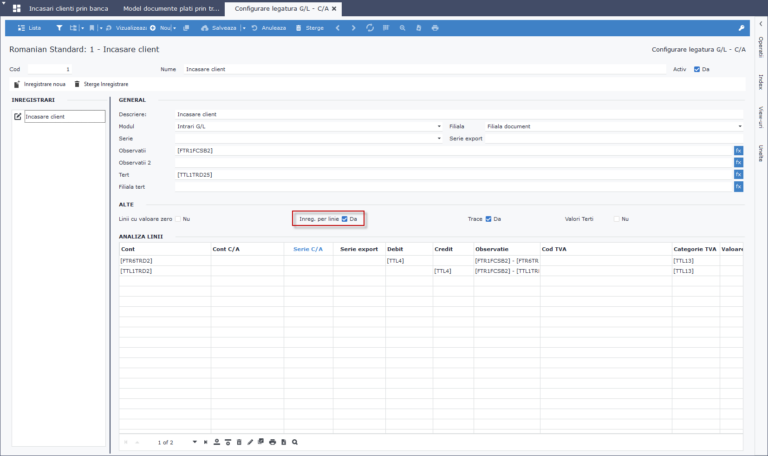
Task: Expand the Nou dropdown arrow
Action: click(x=174, y=28)
